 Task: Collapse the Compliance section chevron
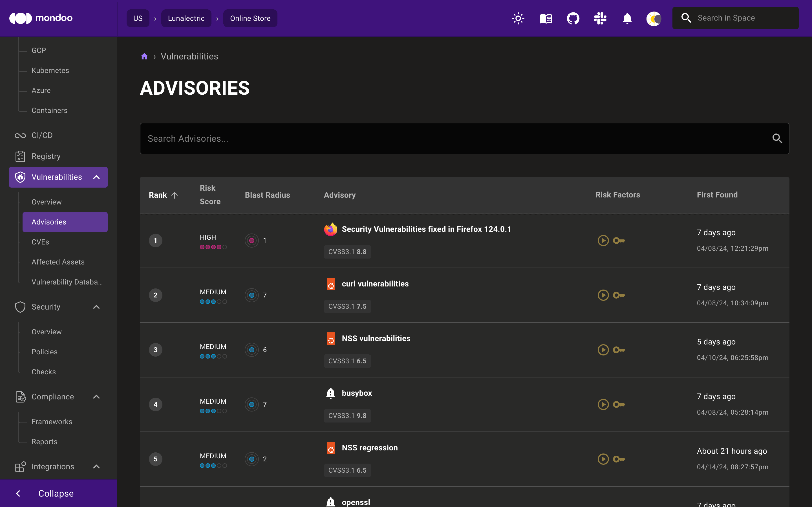click(x=96, y=397)
